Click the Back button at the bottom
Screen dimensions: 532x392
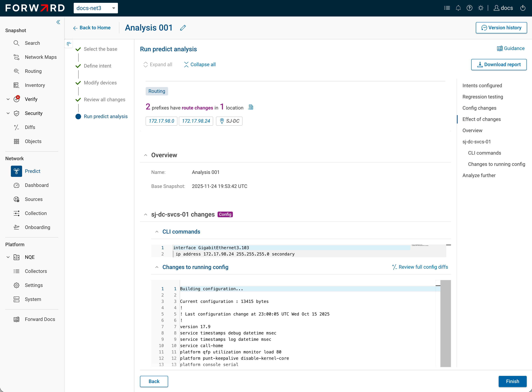point(154,381)
